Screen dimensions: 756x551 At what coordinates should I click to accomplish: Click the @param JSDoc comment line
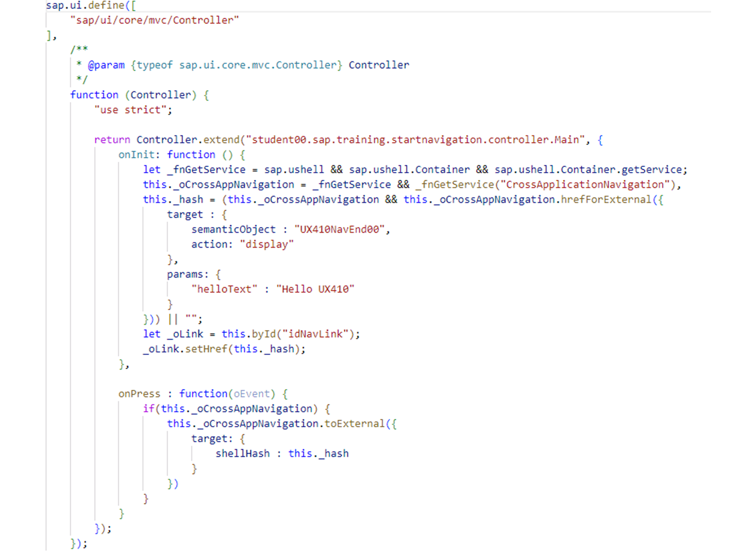coord(243,65)
